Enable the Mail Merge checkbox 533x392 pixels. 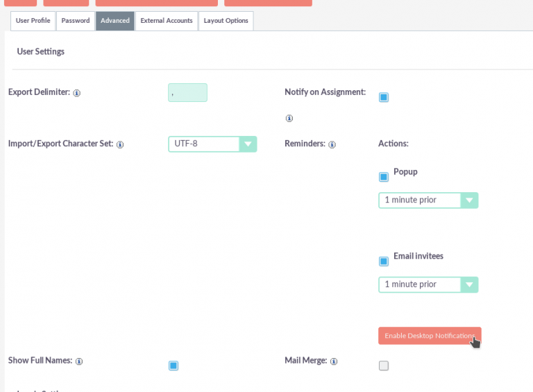(384, 366)
